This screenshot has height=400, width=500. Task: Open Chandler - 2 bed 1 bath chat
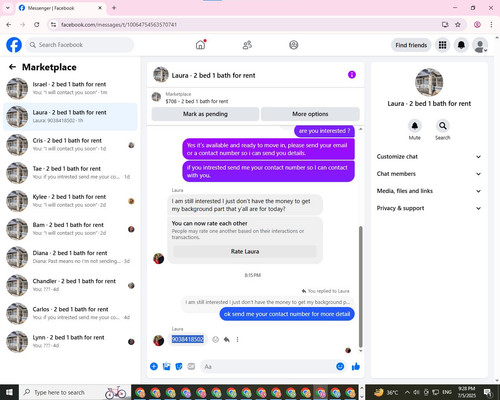(x=70, y=285)
